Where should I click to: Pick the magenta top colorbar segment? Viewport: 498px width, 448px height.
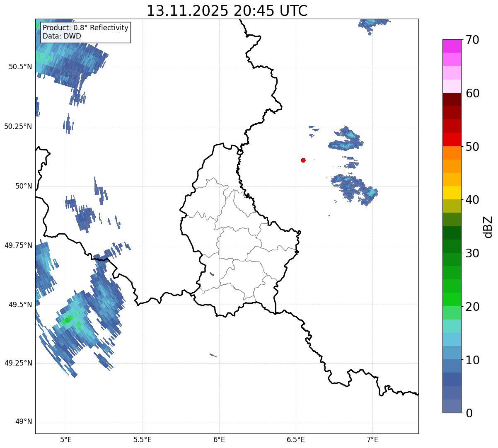[x=452, y=46]
